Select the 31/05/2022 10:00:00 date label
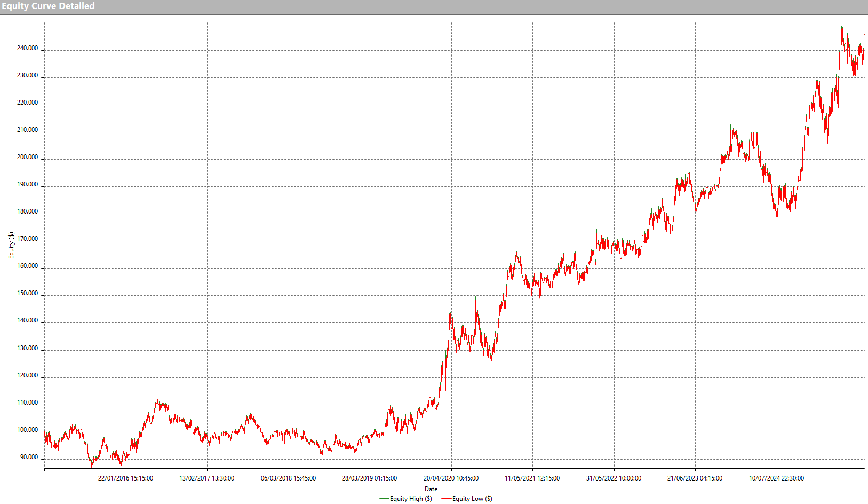Image resolution: width=868 pixels, height=504 pixels. click(614, 478)
